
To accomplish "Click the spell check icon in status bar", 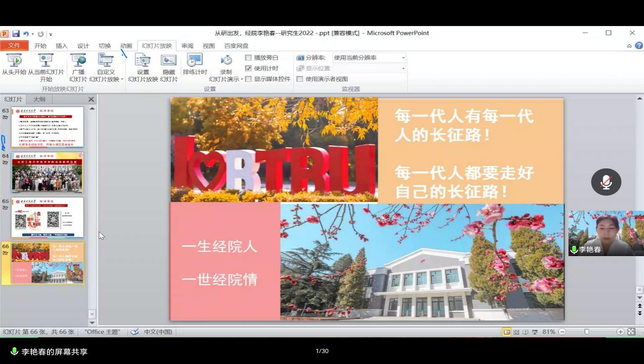I will point(134,332).
